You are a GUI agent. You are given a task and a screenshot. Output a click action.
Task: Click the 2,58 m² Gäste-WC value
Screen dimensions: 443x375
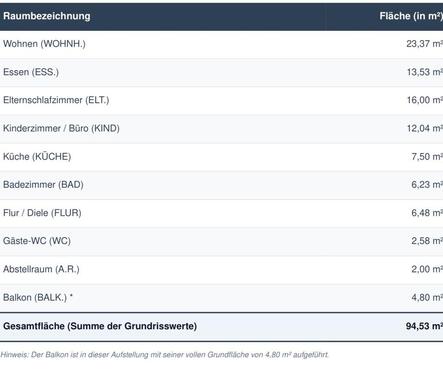[x=427, y=241]
